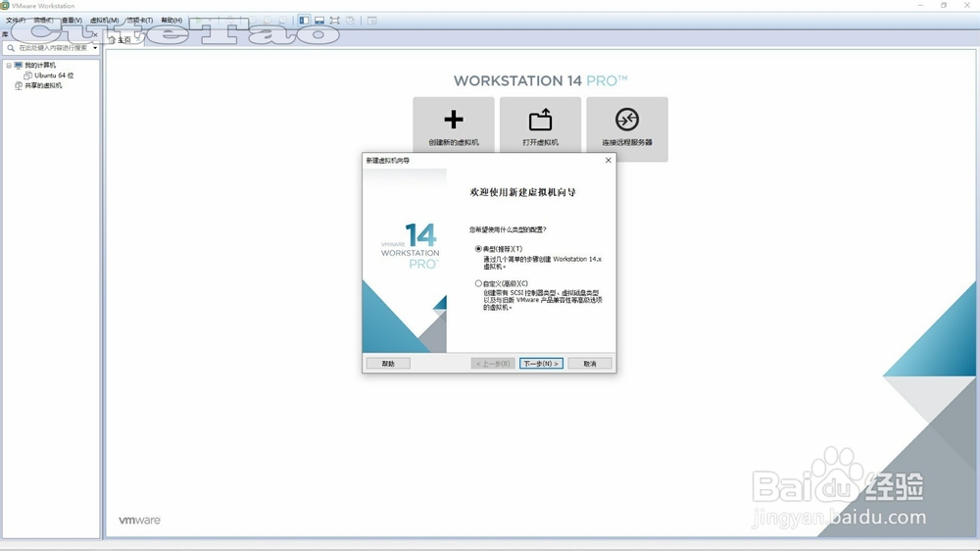Image resolution: width=980 pixels, height=551 pixels.
Task: Click the Create a New Virtual Machine tile
Action: point(453,125)
